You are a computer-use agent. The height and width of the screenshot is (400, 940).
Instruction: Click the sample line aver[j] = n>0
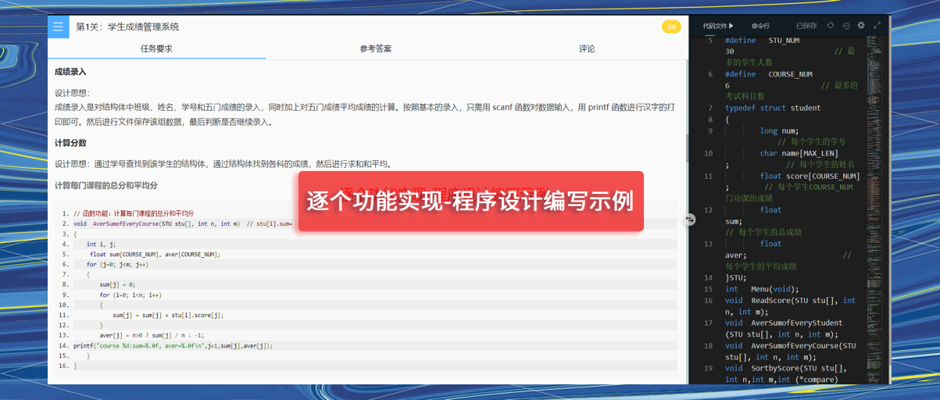[x=152, y=336]
